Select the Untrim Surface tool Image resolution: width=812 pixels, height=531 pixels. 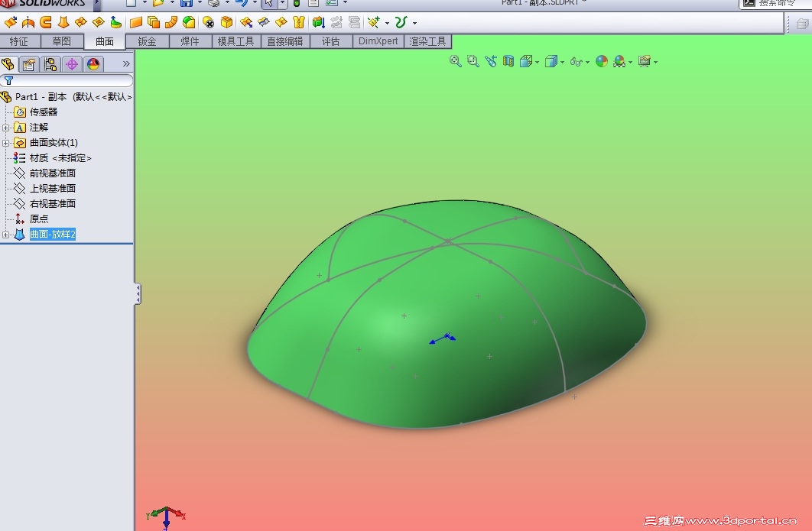click(281, 22)
